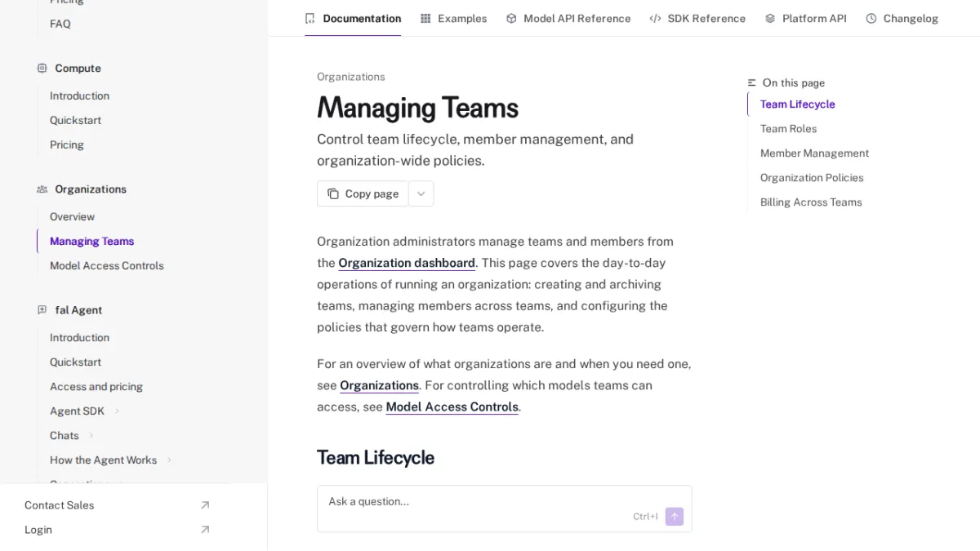Open fal Agent Introduction in sidebar
Viewport: 980px width, 551px height.
tap(79, 337)
